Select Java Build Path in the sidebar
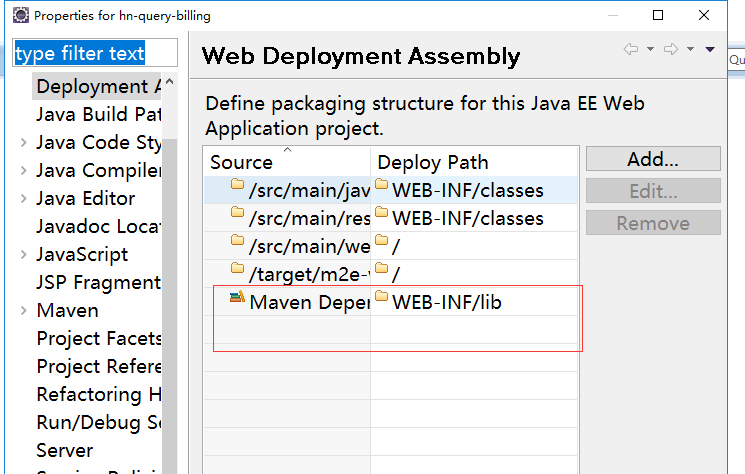The image size is (745, 474). pos(98,115)
